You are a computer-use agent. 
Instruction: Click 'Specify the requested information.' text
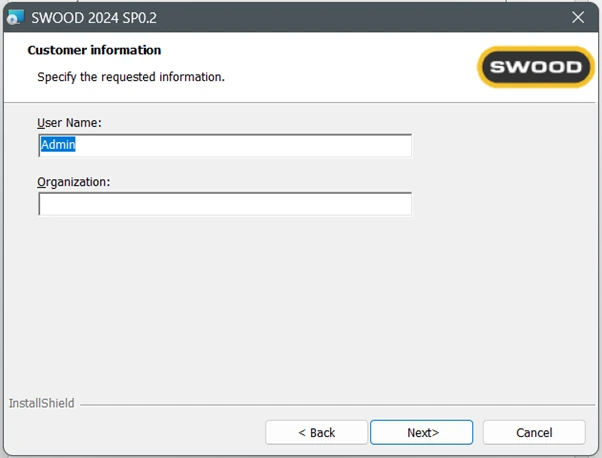131,77
